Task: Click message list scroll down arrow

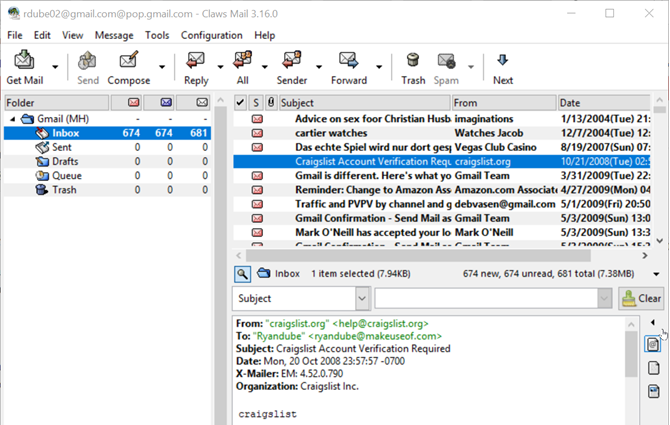Action: (659, 241)
